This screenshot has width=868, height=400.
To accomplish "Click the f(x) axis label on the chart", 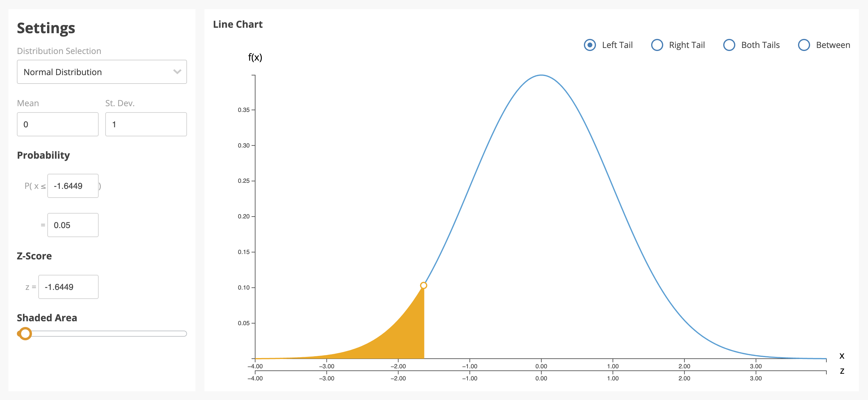I will (x=254, y=58).
